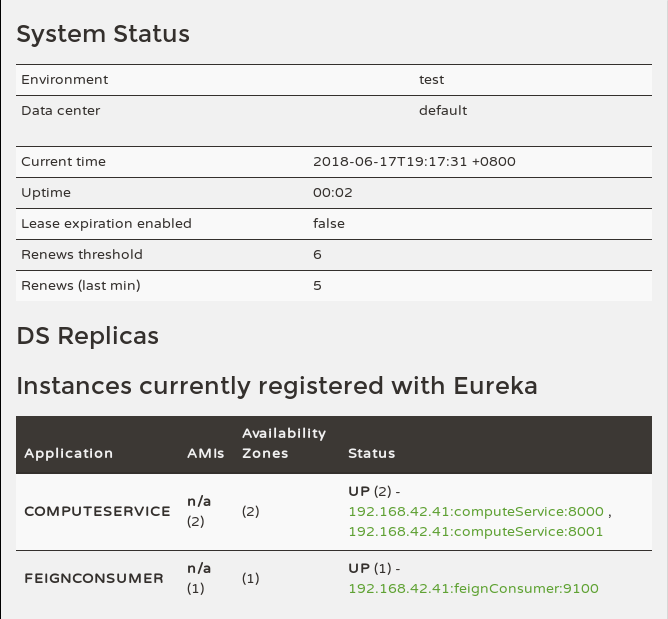The image size is (668, 619).
Task: Click the Current time timestamp value
Action: click(414, 161)
